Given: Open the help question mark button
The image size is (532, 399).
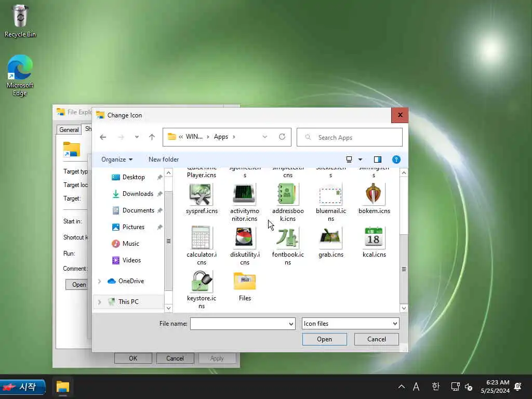Looking at the screenshot, I should [x=396, y=159].
